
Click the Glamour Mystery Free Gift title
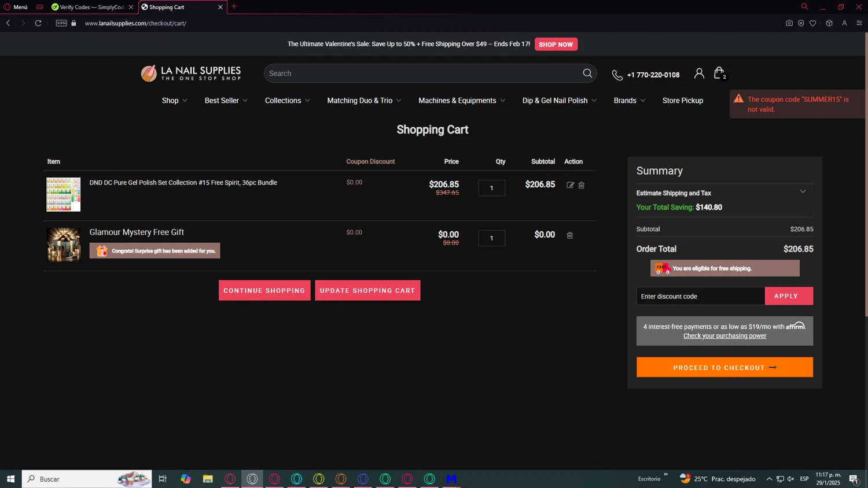pyautogui.click(x=137, y=232)
